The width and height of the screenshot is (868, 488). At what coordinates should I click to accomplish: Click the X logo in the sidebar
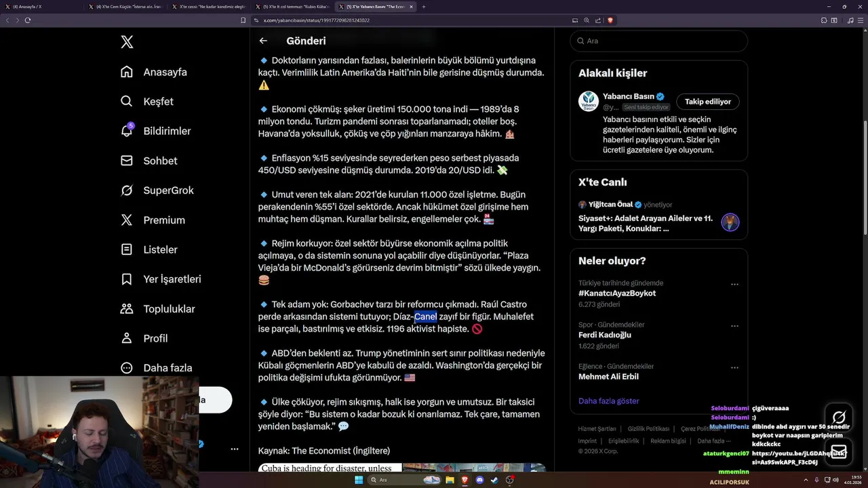[127, 42]
